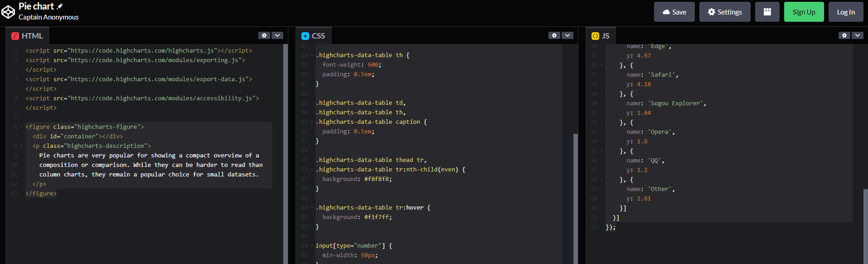Change editor layout with grid icon

767,12
